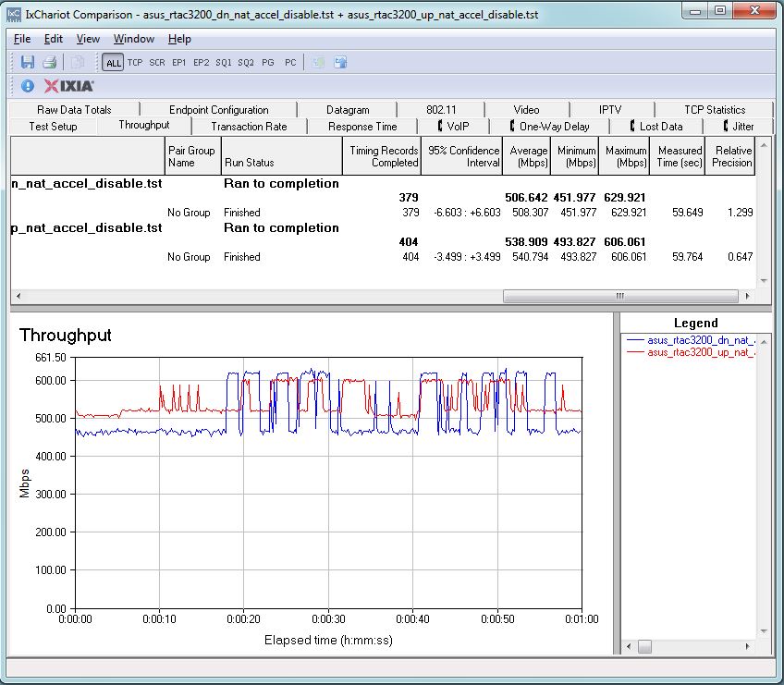Switch to the Jitter tab

[x=739, y=127]
